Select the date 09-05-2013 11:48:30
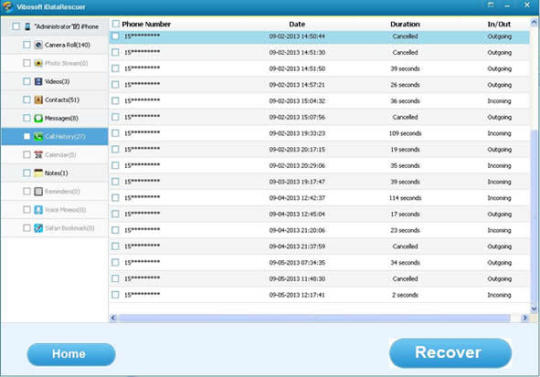540x377 pixels. pos(297,279)
